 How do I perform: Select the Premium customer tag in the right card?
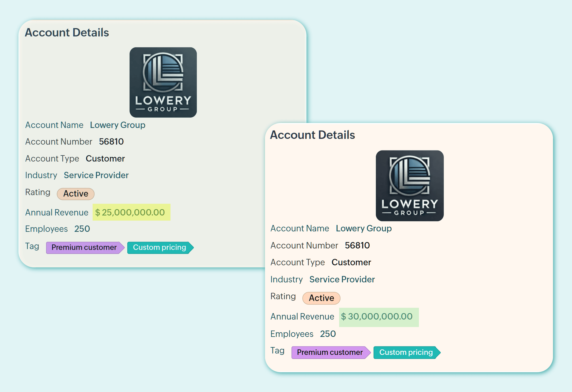click(330, 352)
